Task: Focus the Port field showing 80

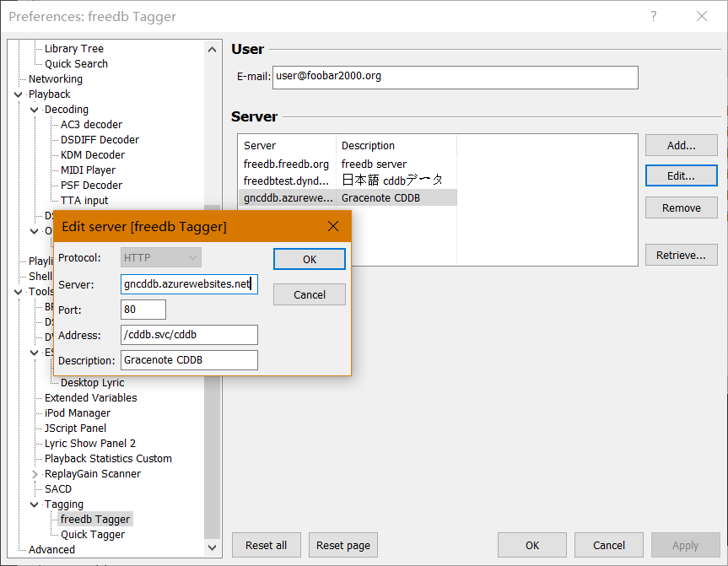Action: (143, 310)
